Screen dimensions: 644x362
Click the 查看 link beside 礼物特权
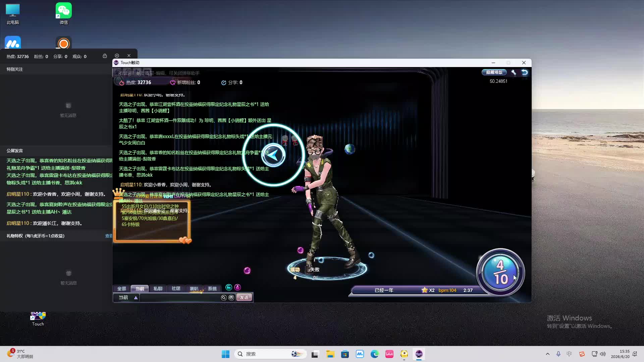(109, 236)
